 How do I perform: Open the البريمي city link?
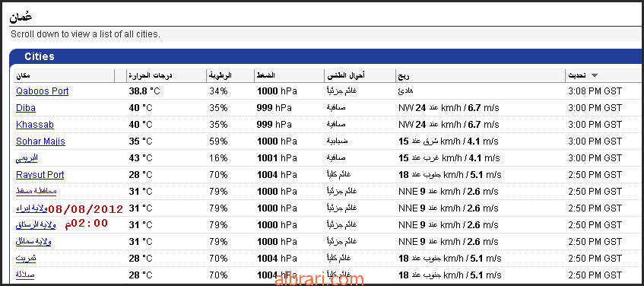[27, 157]
